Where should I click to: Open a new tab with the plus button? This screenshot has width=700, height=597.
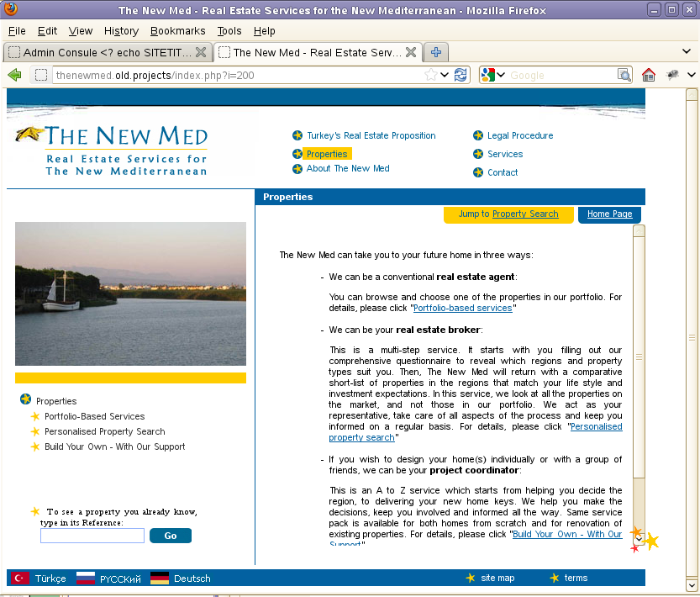[x=435, y=52]
